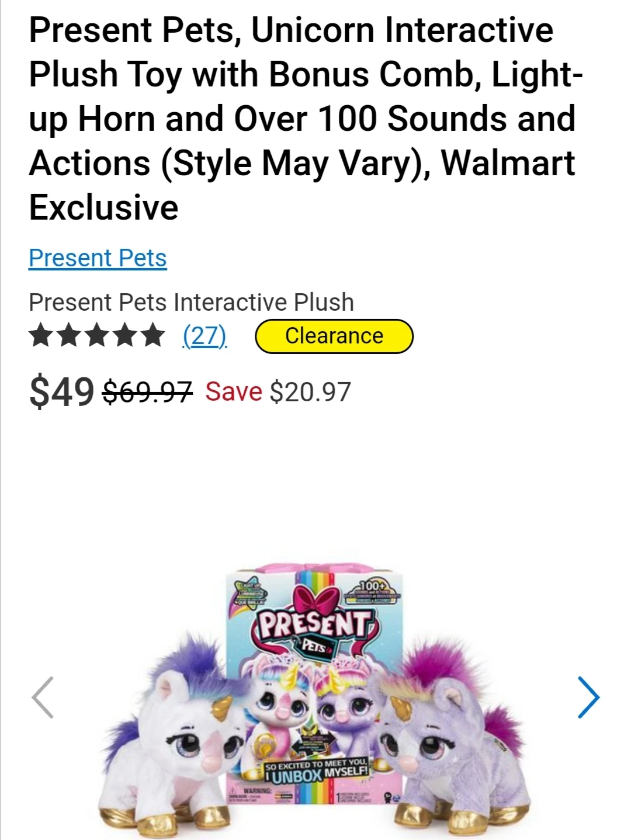Image resolution: width=631 pixels, height=840 pixels.
Task: Click the I Unbox Myself banner on box
Action: 317,771
